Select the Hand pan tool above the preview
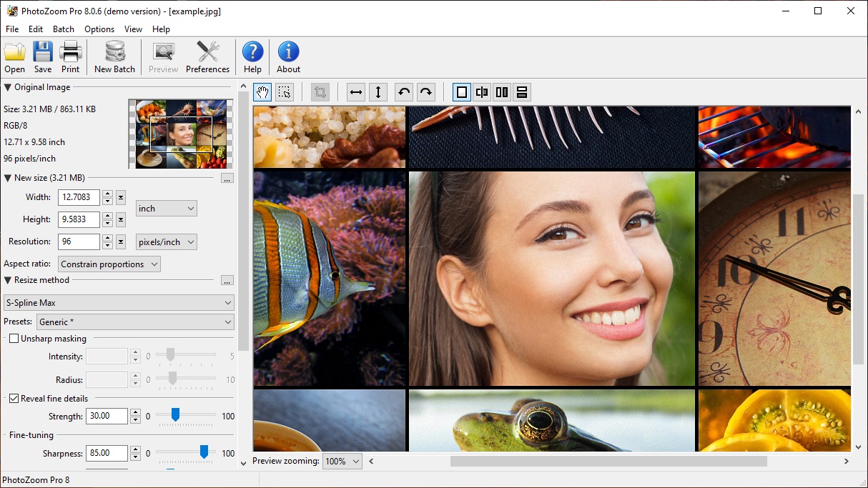The image size is (868, 488). pyautogui.click(x=262, y=91)
